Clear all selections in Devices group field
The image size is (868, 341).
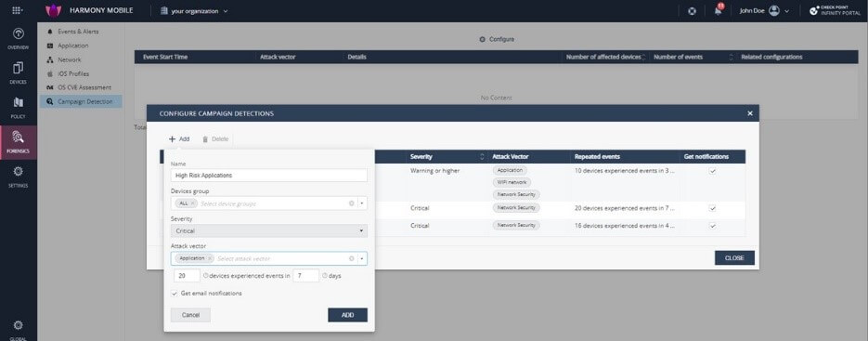352,203
